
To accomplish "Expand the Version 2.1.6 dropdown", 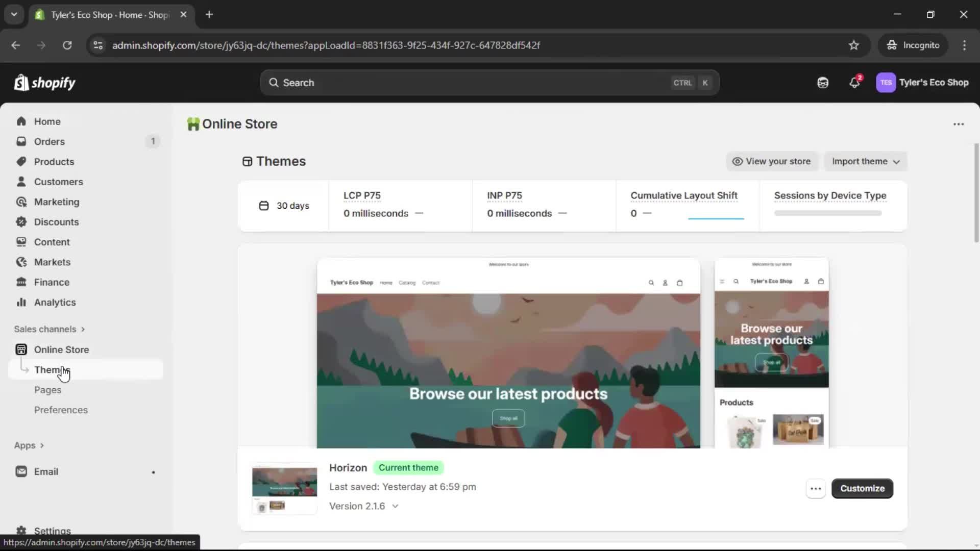I will coord(363,506).
